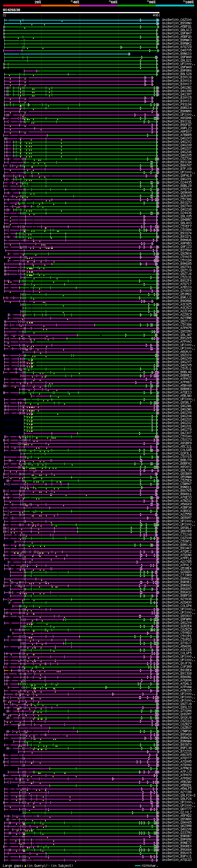Click the UniRef100_B8A811 label
This screenshot has width=197, height=868.
tap(177, 494)
